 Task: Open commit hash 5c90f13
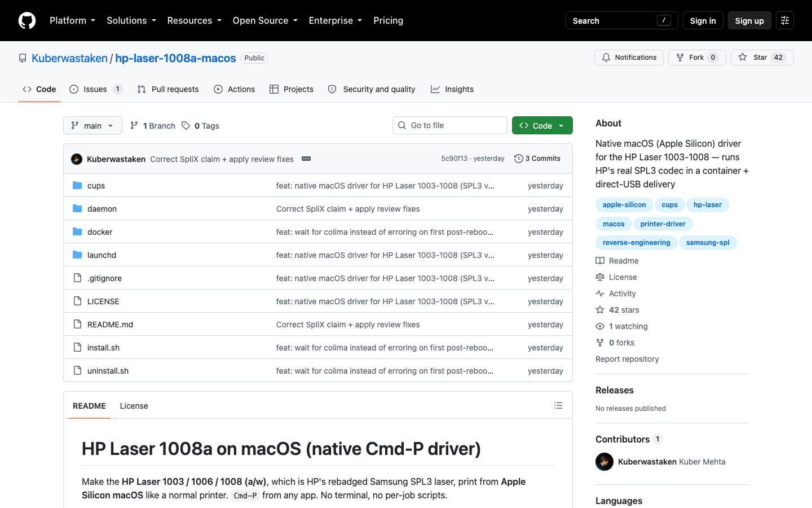[454, 159]
